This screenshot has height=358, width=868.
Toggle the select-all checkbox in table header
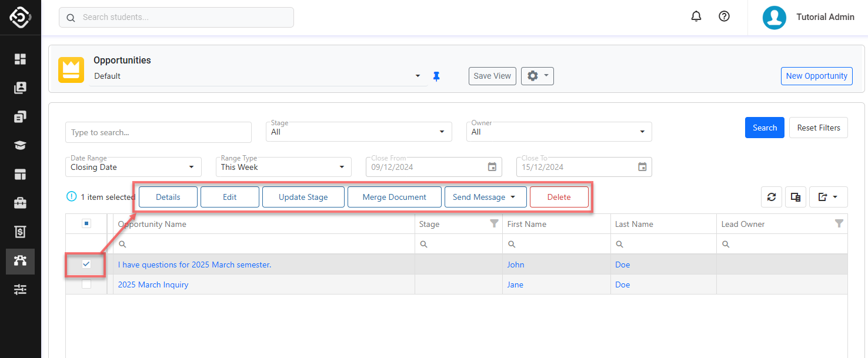point(86,223)
